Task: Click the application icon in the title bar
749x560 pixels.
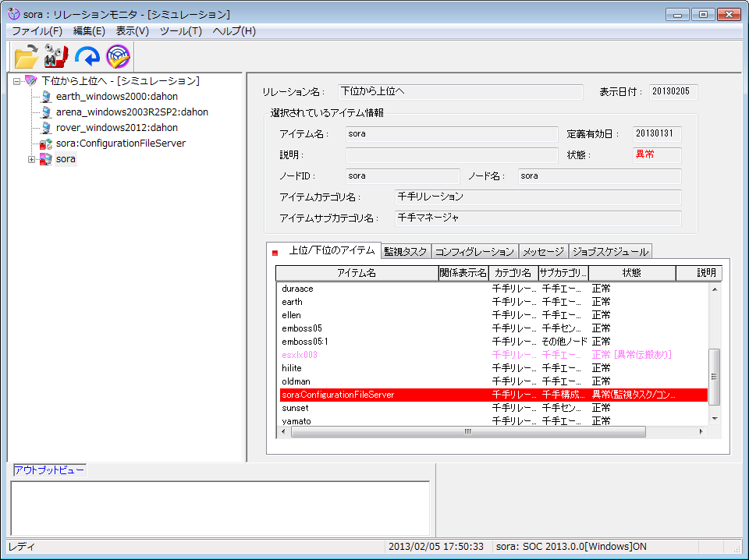Action: 14,14
